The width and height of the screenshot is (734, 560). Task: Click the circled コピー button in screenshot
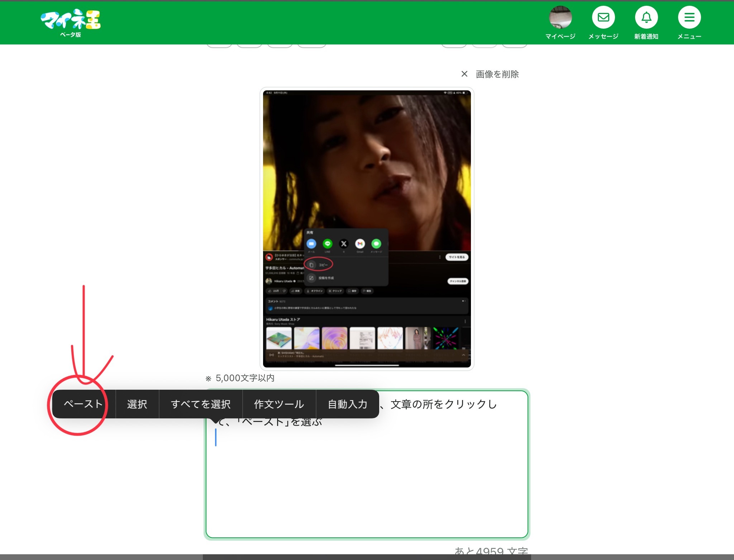[319, 265]
